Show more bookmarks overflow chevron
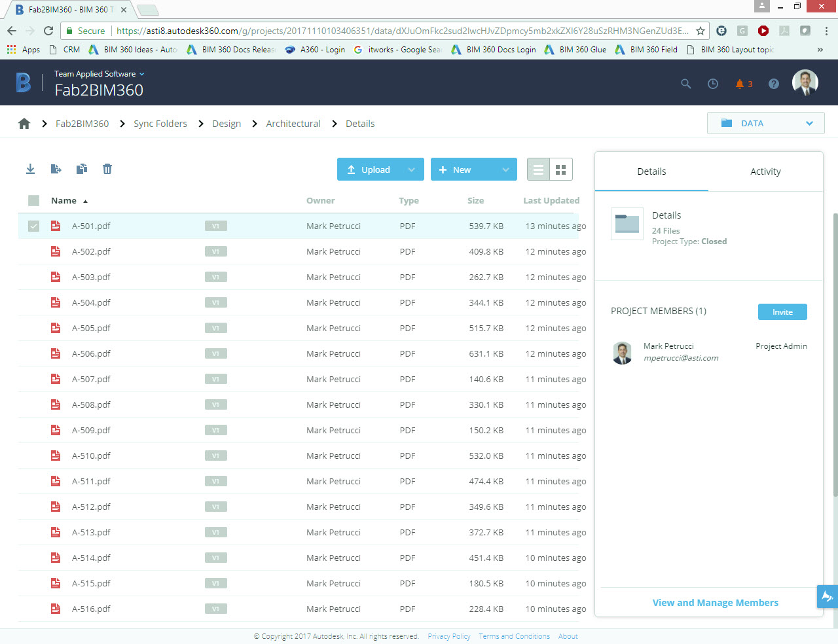Screen dimensions: 838x644 click(x=820, y=50)
